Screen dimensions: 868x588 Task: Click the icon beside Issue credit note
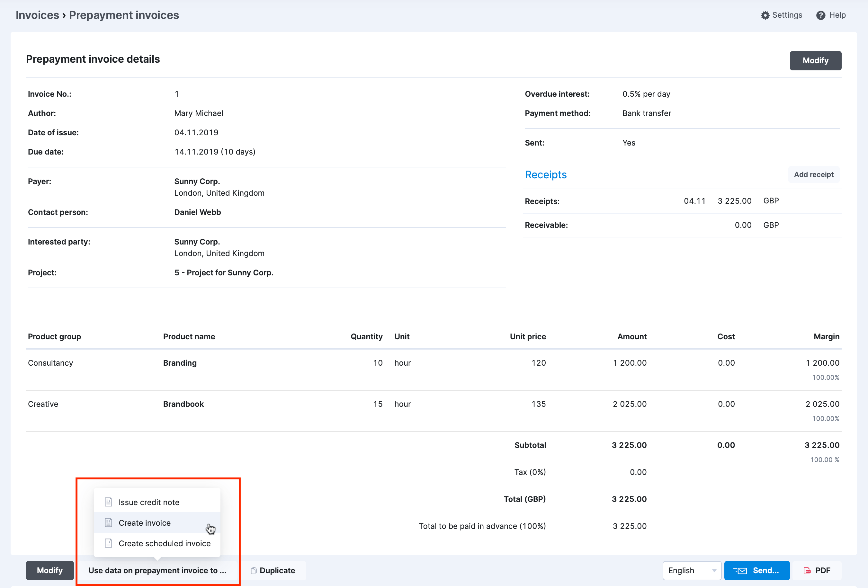point(108,502)
